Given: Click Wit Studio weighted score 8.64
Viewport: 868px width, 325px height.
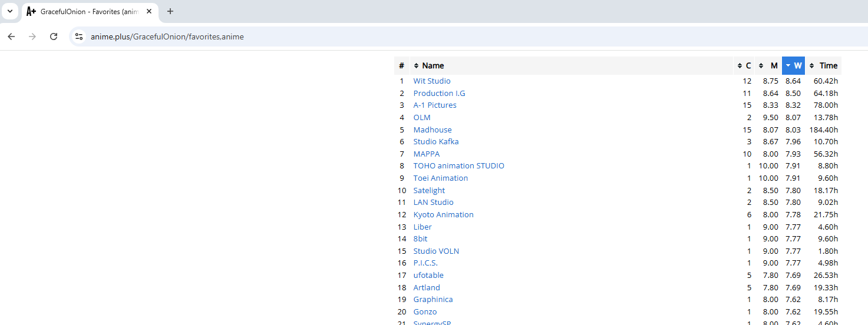Looking at the screenshot, I should (793, 81).
